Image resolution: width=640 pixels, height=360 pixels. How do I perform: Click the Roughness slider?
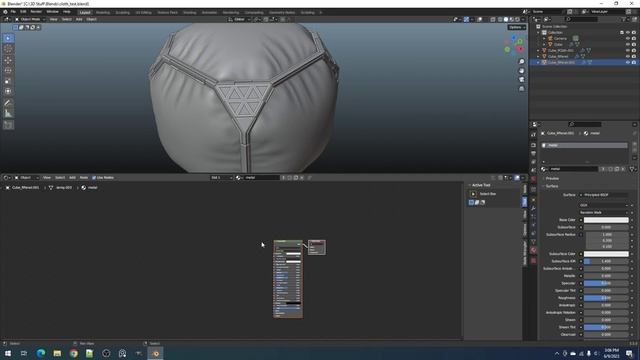(x=606, y=298)
